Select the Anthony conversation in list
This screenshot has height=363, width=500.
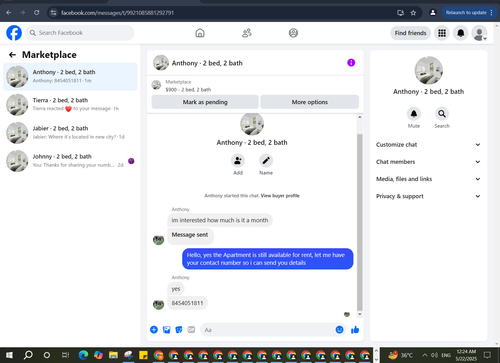click(x=70, y=77)
